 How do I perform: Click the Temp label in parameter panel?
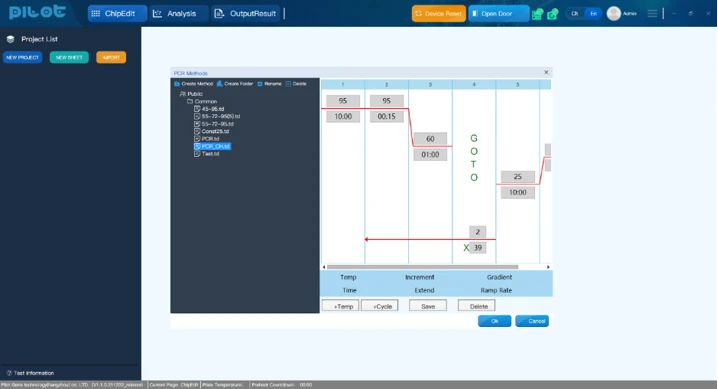coord(348,277)
